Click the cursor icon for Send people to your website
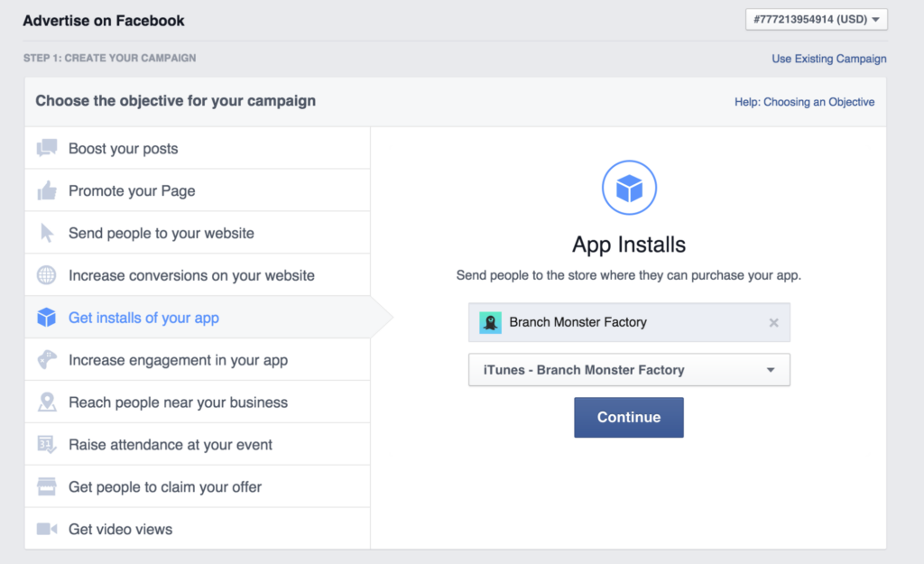 pos(47,232)
